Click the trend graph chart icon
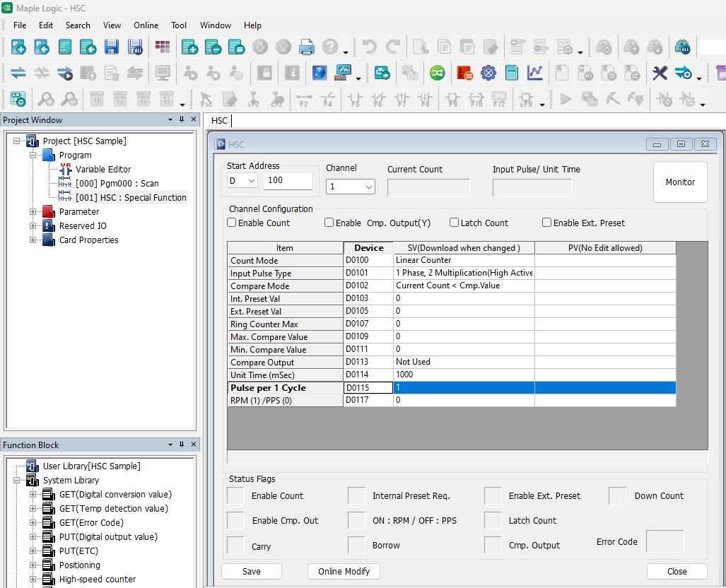Screen dimensions: 726x588 (535, 73)
